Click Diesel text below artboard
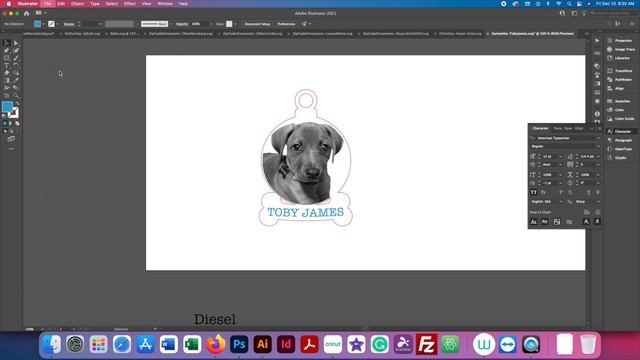The image size is (640, 360). (215, 319)
